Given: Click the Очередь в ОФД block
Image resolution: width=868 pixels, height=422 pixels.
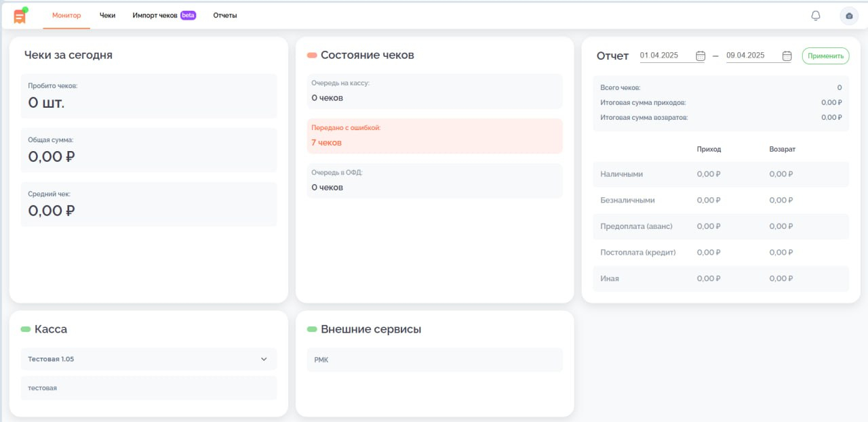Looking at the screenshot, I should pos(435,181).
